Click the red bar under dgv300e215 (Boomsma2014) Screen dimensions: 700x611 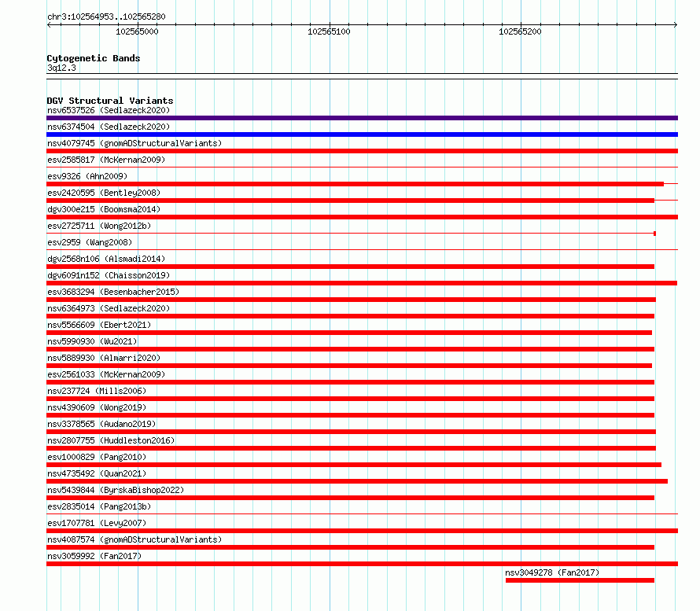click(362, 217)
